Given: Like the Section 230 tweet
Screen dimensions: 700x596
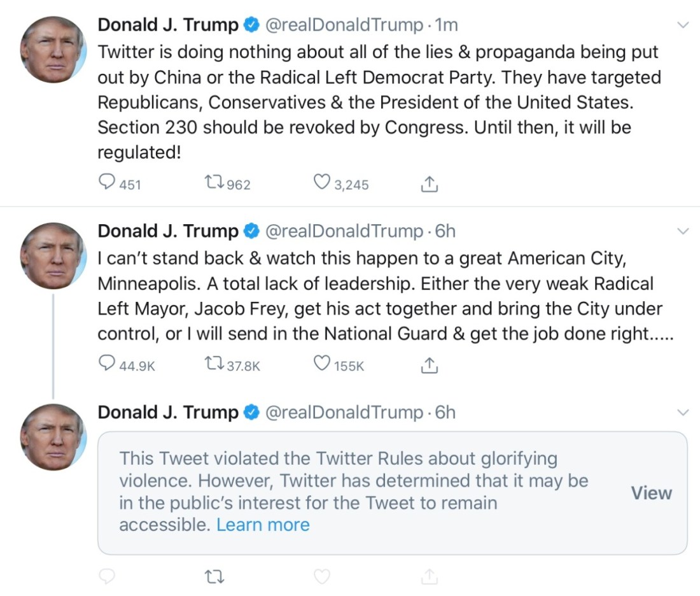Looking at the screenshot, I should pyautogui.click(x=323, y=183).
